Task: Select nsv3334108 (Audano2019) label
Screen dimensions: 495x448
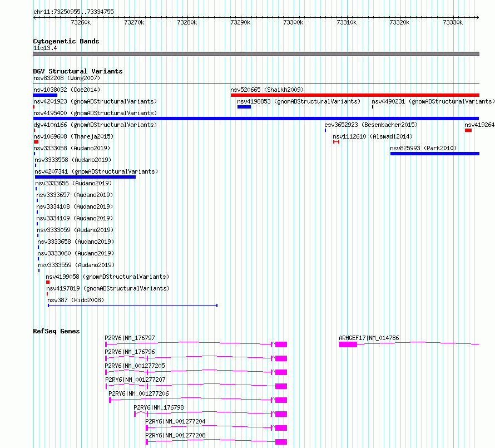Action: click(x=75, y=206)
